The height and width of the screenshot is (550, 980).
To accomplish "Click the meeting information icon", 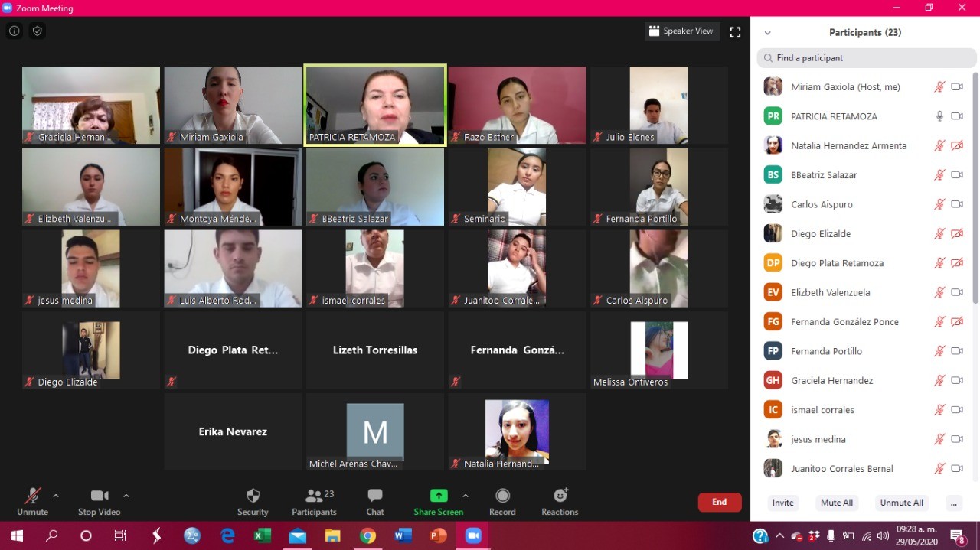I will [14, 31].
